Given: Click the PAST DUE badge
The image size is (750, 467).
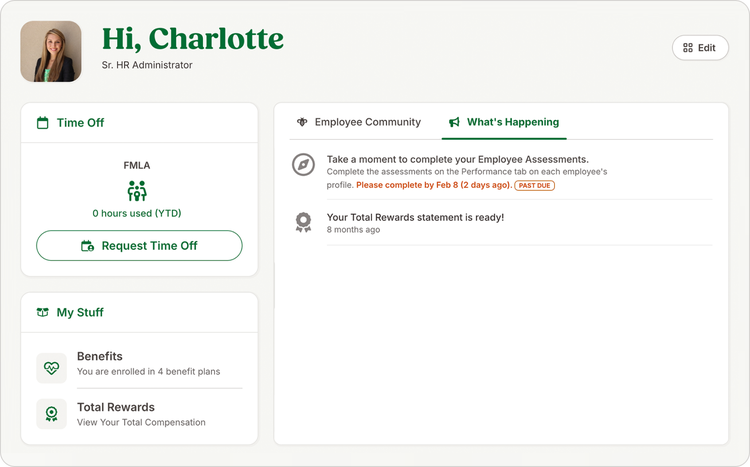Looking at the screenshot, I should pos(534,186).
